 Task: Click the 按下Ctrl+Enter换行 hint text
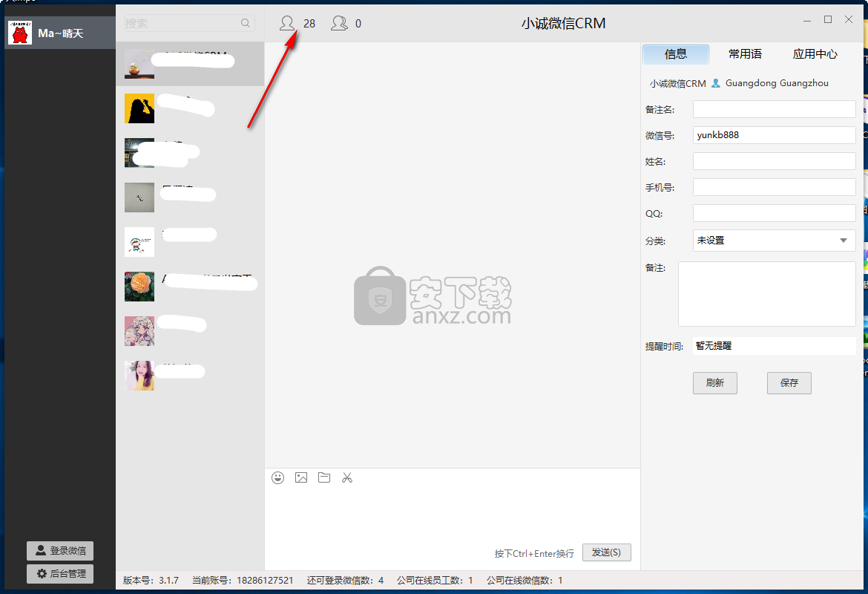[534, 554]
